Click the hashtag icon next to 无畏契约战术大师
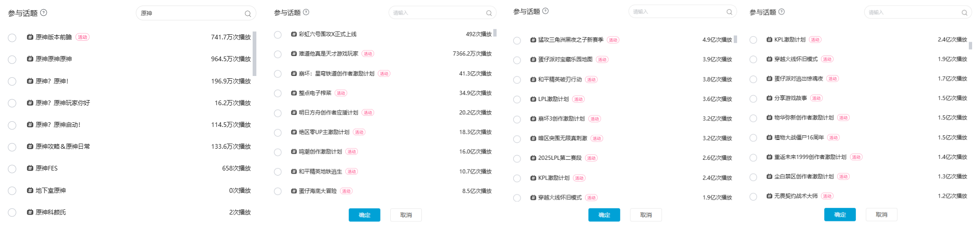 770,196
